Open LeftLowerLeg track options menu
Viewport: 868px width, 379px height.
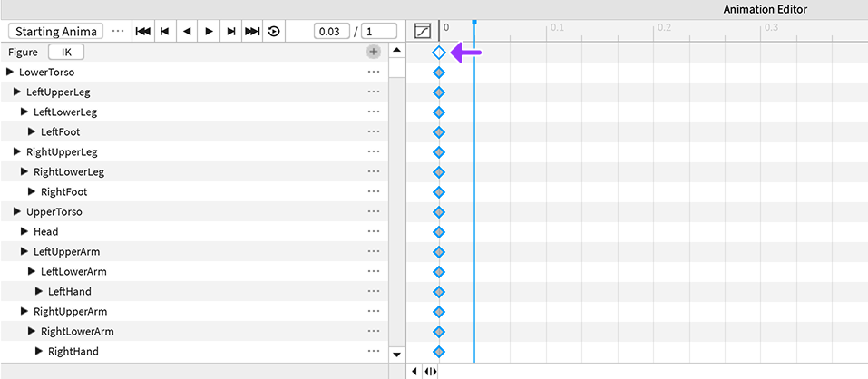(374, 112)
